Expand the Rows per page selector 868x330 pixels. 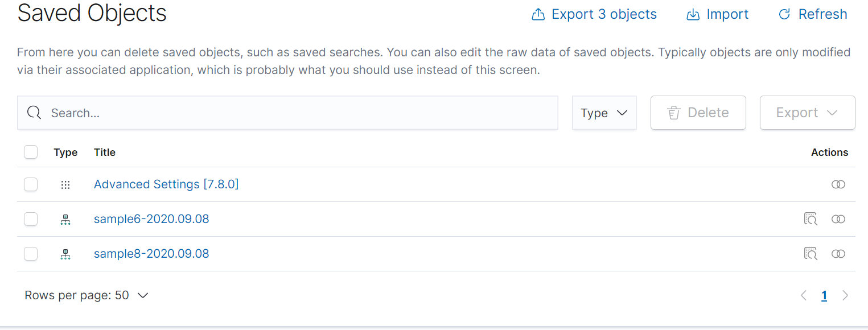[x=87, y=295]
